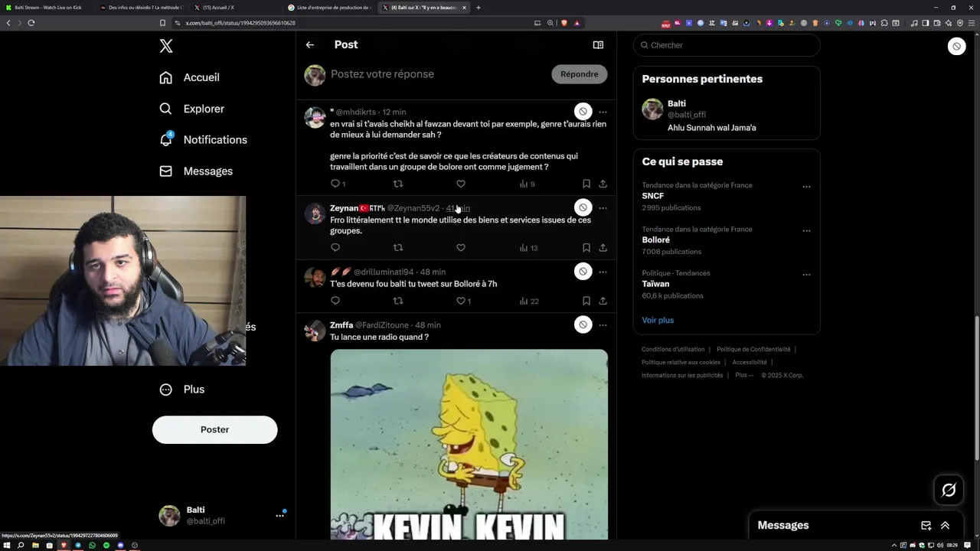Viewport: 980px width, 551px height.
Task: Bookmark the @mhdikrts comment
Action: [586, 184]
